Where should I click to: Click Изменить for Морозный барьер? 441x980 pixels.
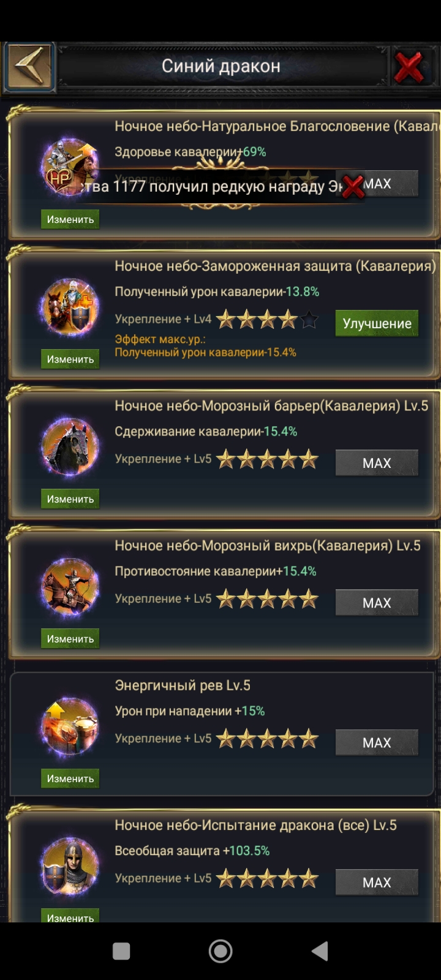(70, 499)
